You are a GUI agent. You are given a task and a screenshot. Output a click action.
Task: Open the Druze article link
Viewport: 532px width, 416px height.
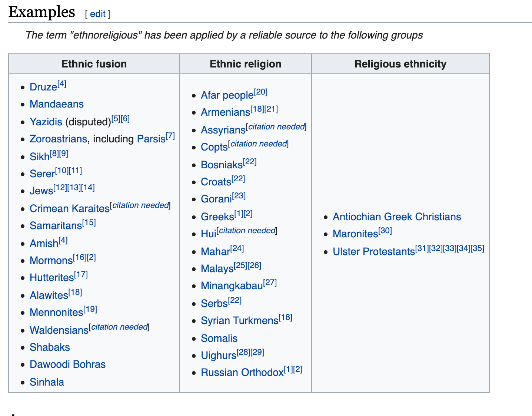[x=43, y=87]
